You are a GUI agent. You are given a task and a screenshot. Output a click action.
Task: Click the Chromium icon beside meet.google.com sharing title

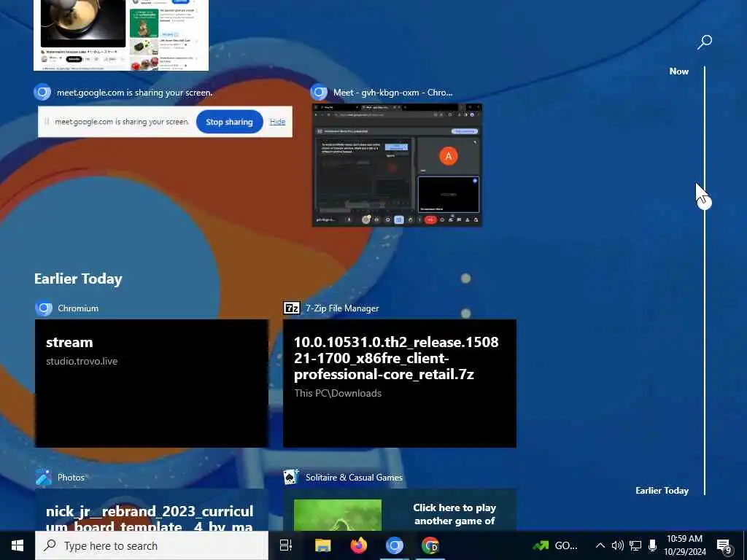(x=42, y=93)
